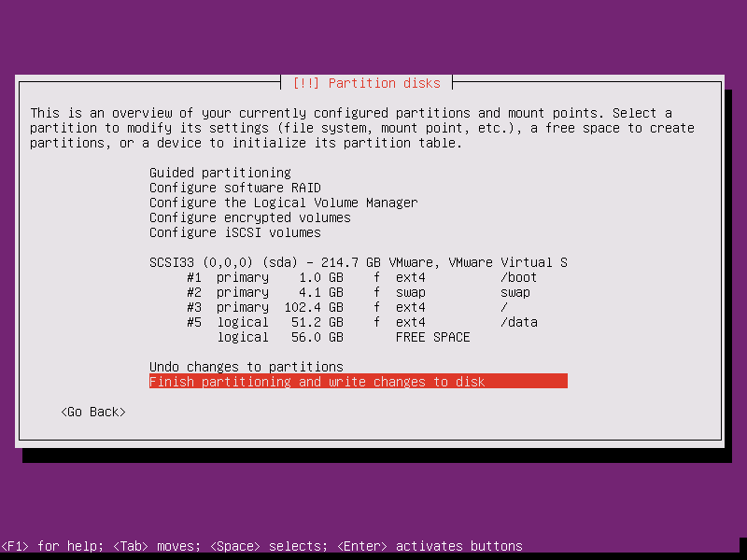Viewport: 747px width, 560px height.
Task: Select partition #3 102.4 GB root
Action: coord(359,307)
